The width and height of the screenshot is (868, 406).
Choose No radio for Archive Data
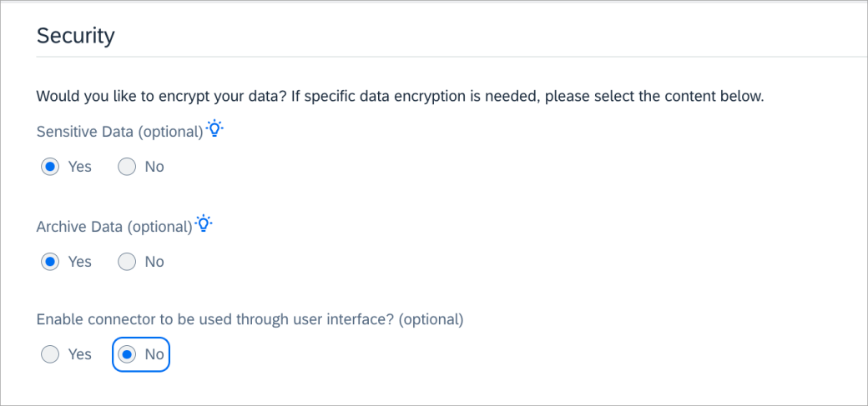tap(127, 261)
